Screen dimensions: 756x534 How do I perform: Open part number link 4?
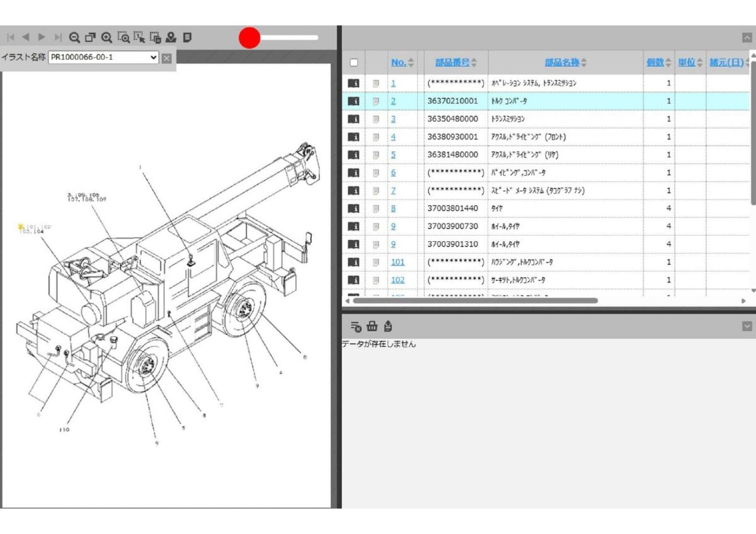pyautogui.click(x=393, y=137)
